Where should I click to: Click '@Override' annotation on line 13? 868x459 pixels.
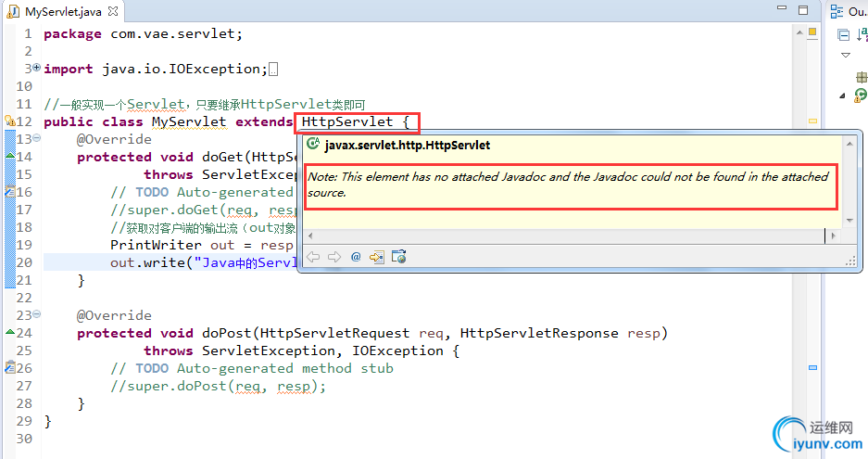(x=114, y=139)
